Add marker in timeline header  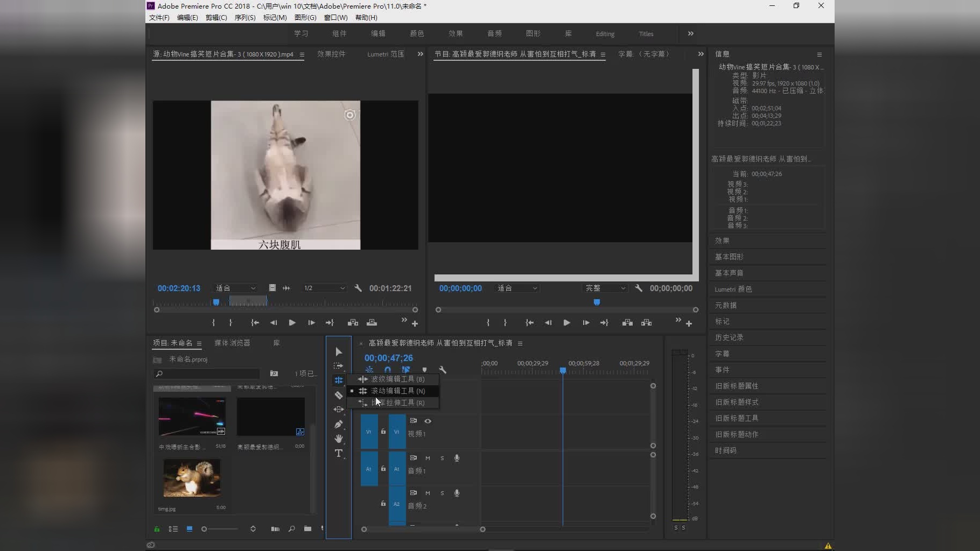(424, 370)
